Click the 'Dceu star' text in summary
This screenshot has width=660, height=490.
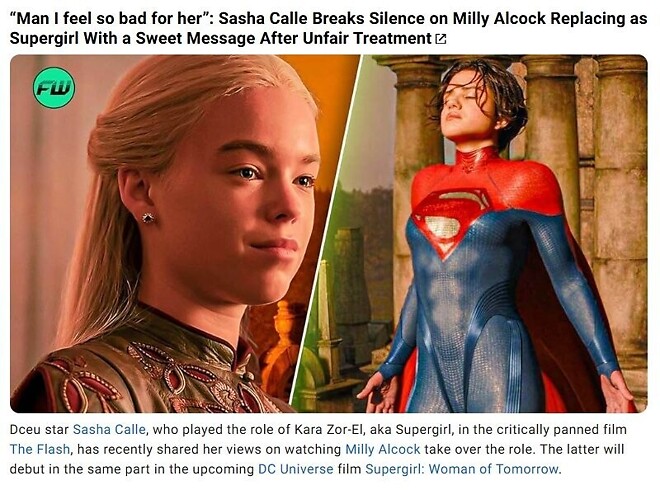pos(39,429)
